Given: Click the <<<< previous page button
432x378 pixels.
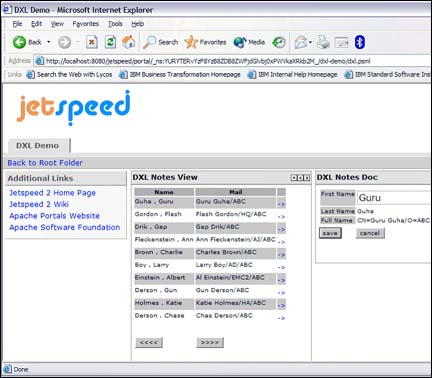Looking at the screenshot, I should pos(149,342).
